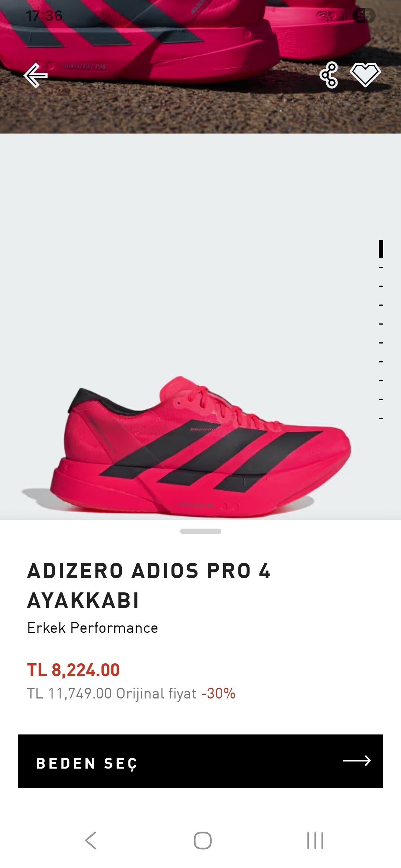Image resolution: width=401 pixels, height=868 pixels.
Task: Select the first image indicator bar
Action: 381,249
